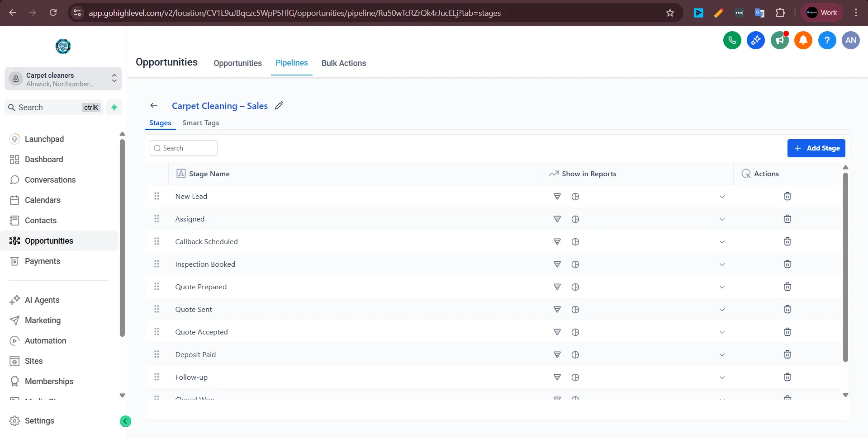Open Automation in the sidebar
This screenshot has height=438, width=868.
pyautogui.click(x=45, y=341)
